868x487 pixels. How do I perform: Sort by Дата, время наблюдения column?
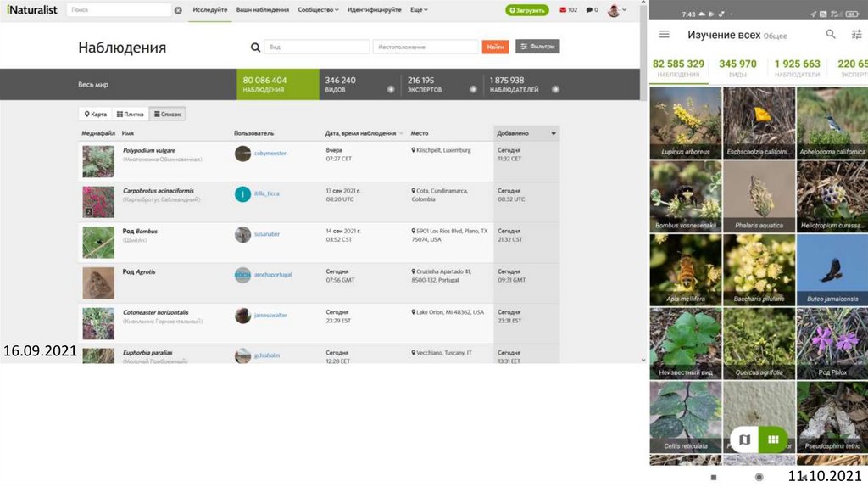coord(360,133)
